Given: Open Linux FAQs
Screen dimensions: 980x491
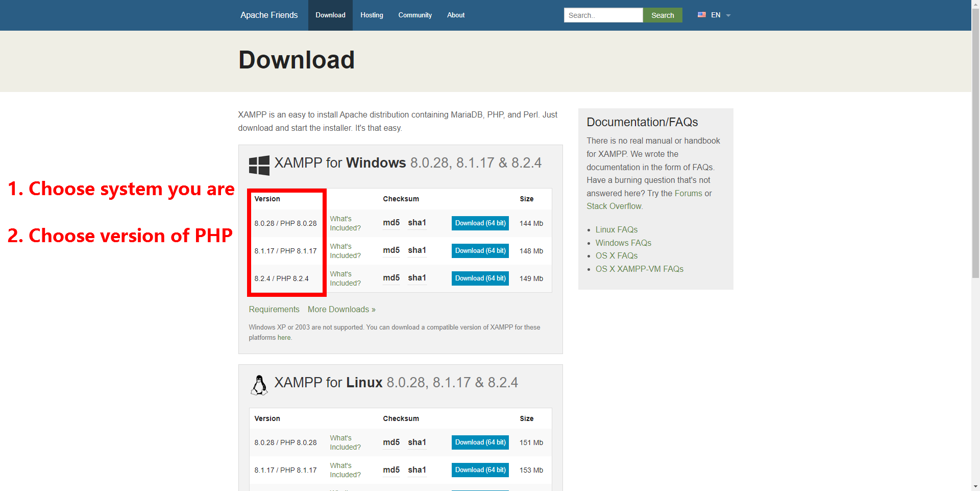Looking at the screenshot, I should click(617, 230).
